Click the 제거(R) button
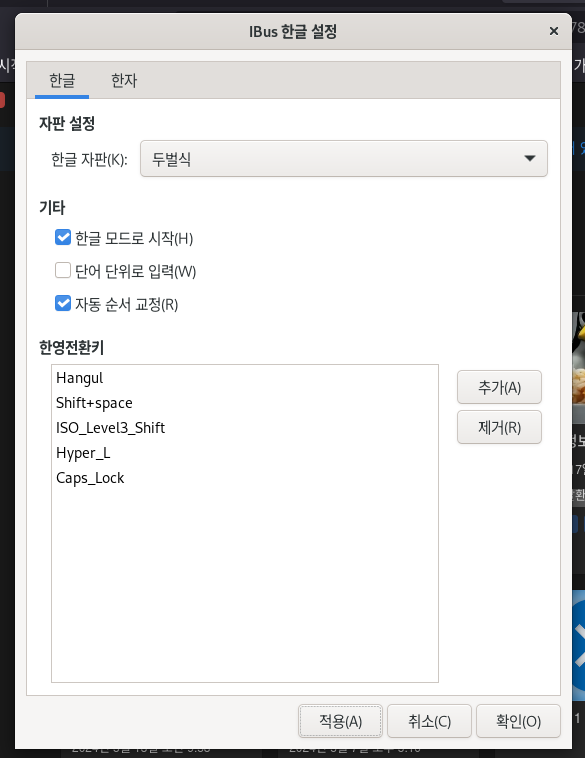The height and width of the screenshot is (758, 585). click(499, 427)
